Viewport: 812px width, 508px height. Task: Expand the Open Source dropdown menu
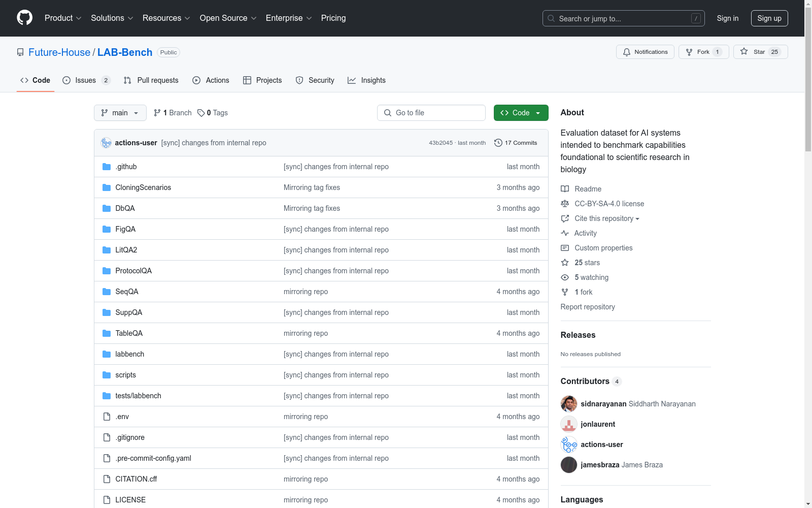click(x=228, y=18)
